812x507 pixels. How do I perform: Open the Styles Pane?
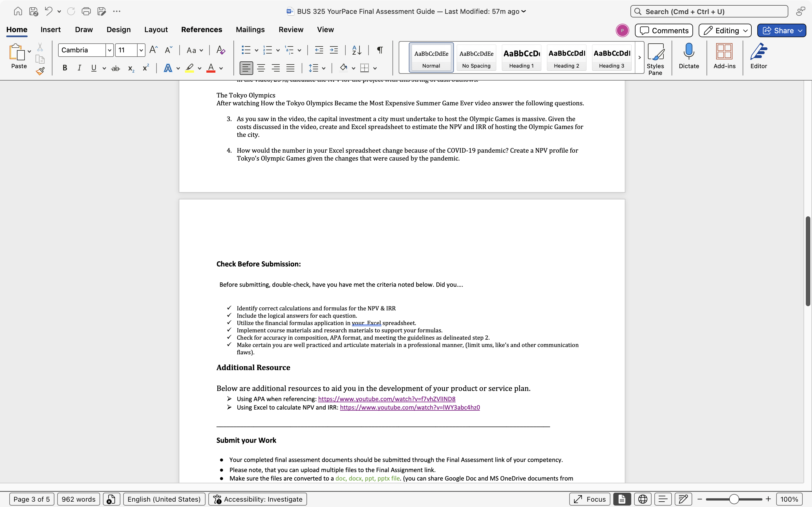point(655,59)
